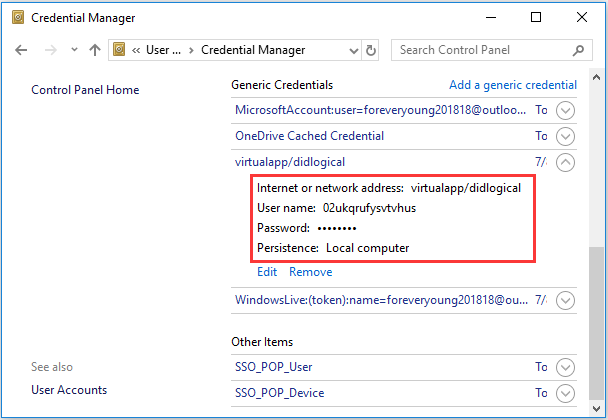This screenshot has height=420, width=608.
Task: Click the Other Items heading
Action: [262, 342]
